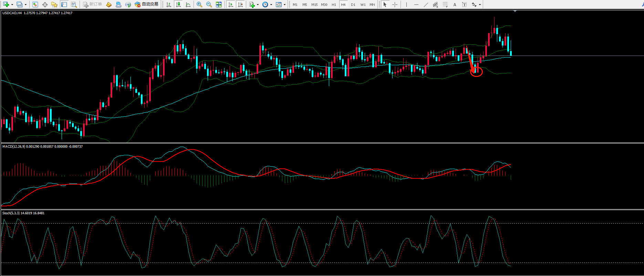This screenshot has height=276, width=644.
Task: Expand the new chart dropdown arrow
Action: click(12, 5)
